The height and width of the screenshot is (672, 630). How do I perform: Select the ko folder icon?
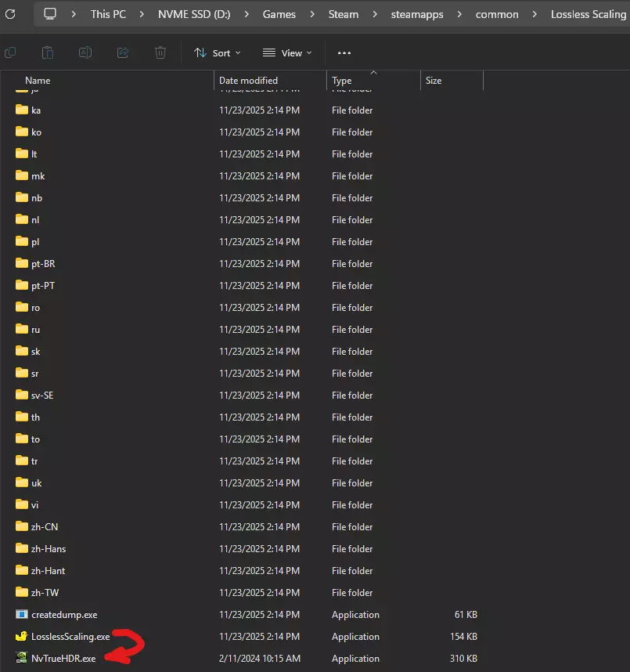[21, 132]
